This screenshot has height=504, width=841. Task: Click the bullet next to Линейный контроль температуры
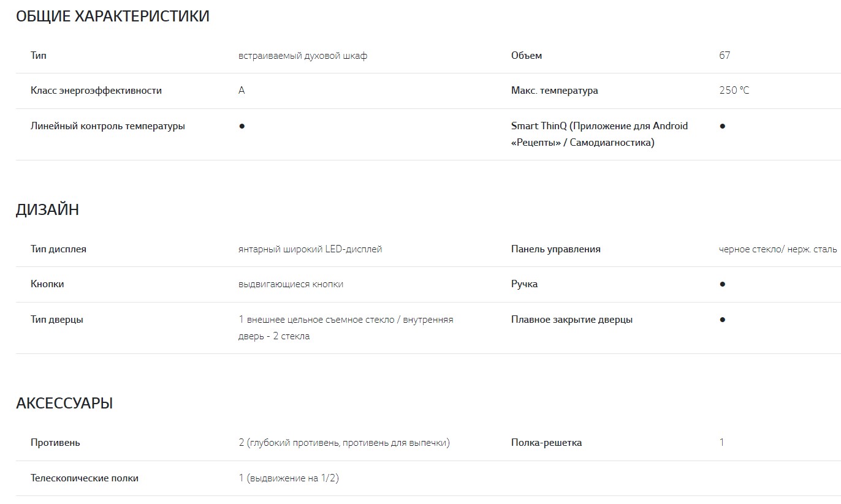coord(242,126)
